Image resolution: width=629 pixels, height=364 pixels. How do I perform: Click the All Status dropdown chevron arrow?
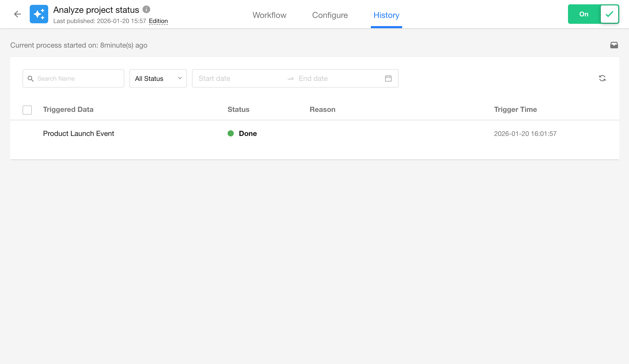[x=180, y=78]
